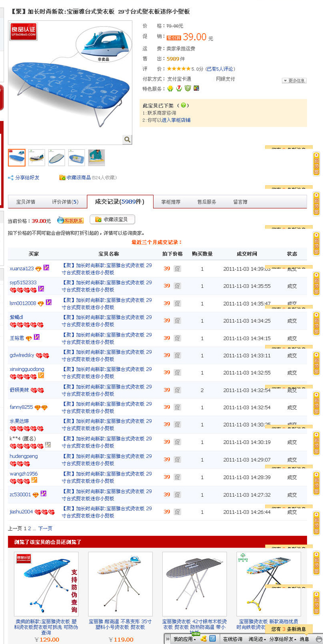Open buyer wangzh1956 profile link
The image size is (323, 644).
24,474
